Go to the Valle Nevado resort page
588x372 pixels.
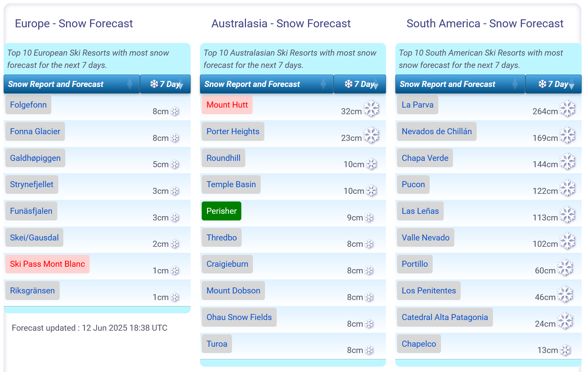point(426,237)
